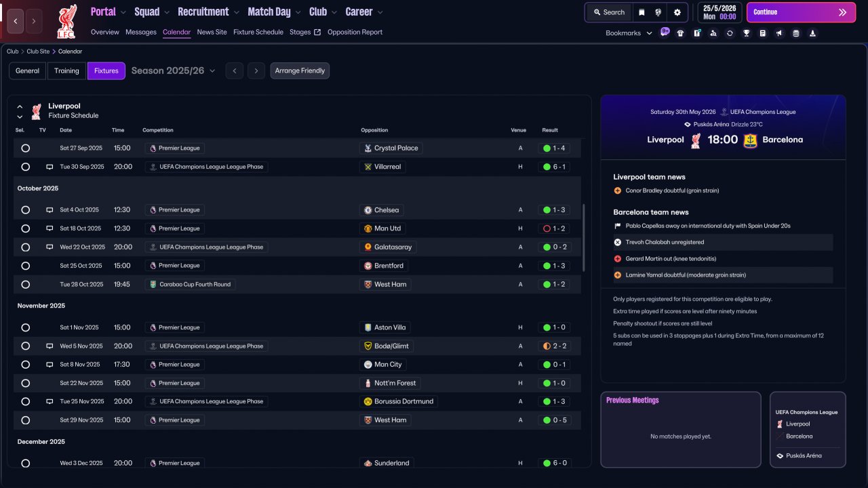Click the megaphone icon in bookmarks bar

779,33
